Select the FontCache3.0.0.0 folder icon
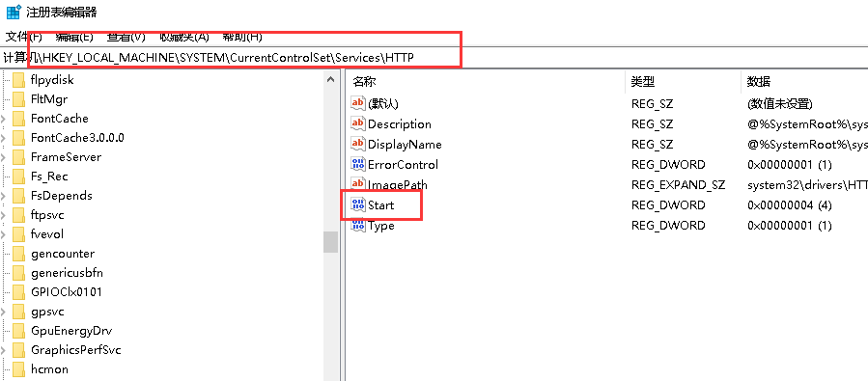The height and width of the screenshot is (381, 868). coord(18,138)
